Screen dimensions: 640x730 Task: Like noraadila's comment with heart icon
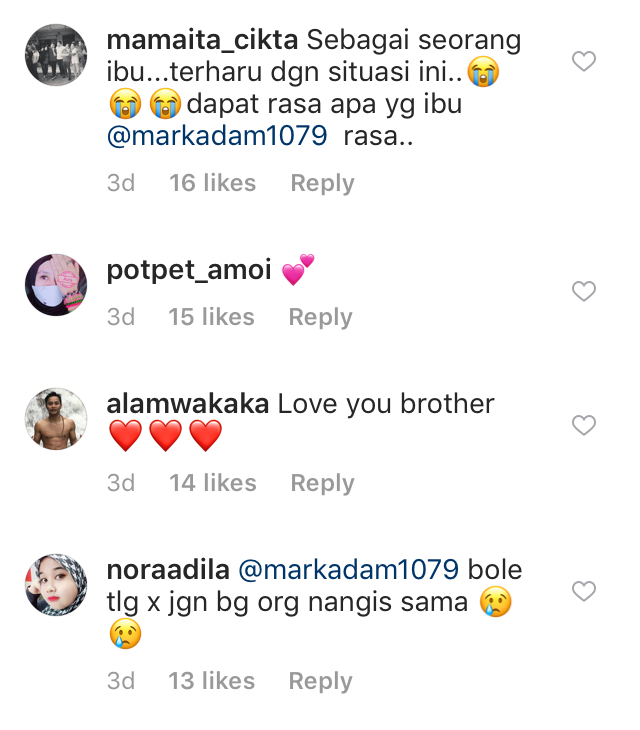click(584, 591)
